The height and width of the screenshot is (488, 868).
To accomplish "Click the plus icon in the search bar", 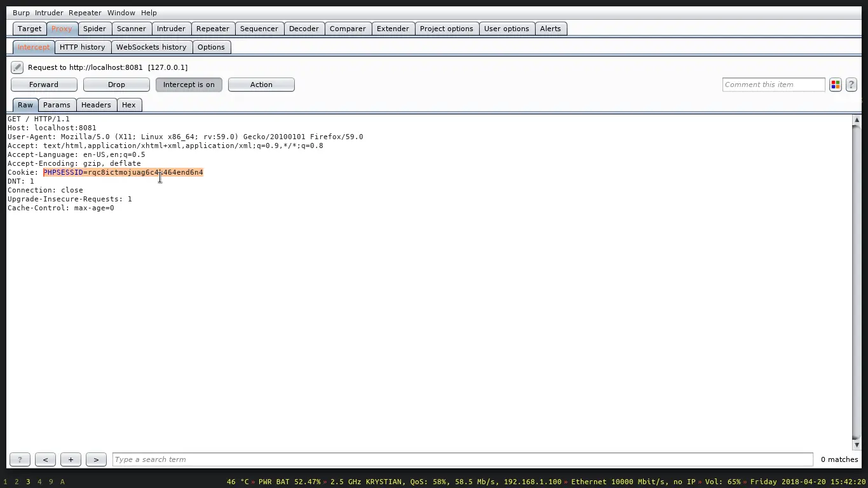I will [71, 459].
